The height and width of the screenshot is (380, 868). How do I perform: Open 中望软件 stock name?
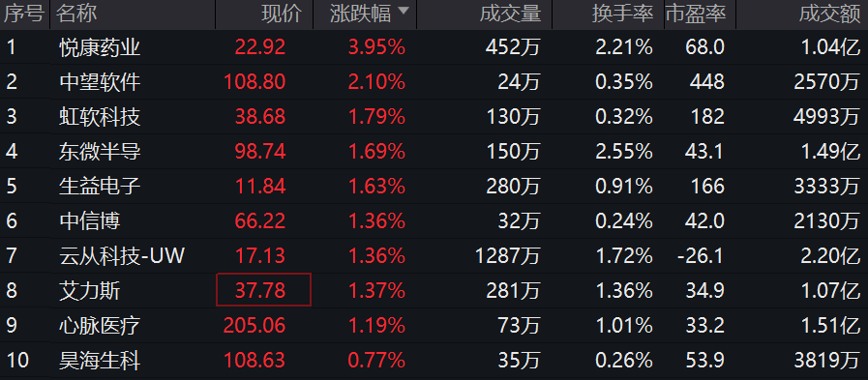click(x=101, y=82)
